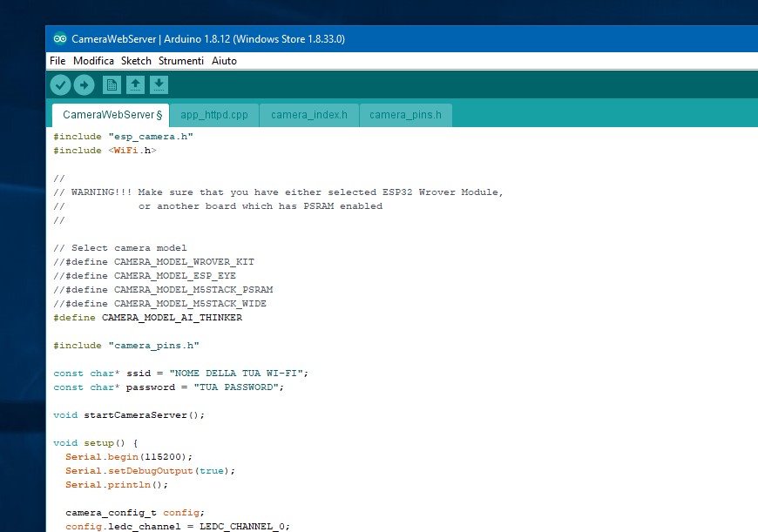Switch to camera_index.h tab
The width and height of the screenshot is (758, 532).
click(309, 115)
